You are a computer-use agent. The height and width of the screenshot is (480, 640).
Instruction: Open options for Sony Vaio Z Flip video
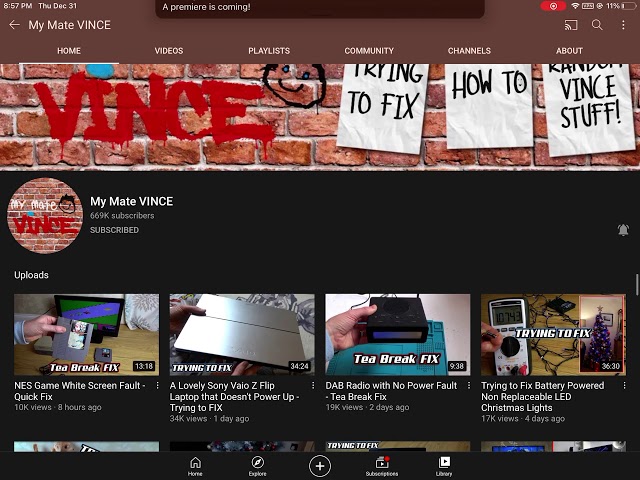point(313,385)
